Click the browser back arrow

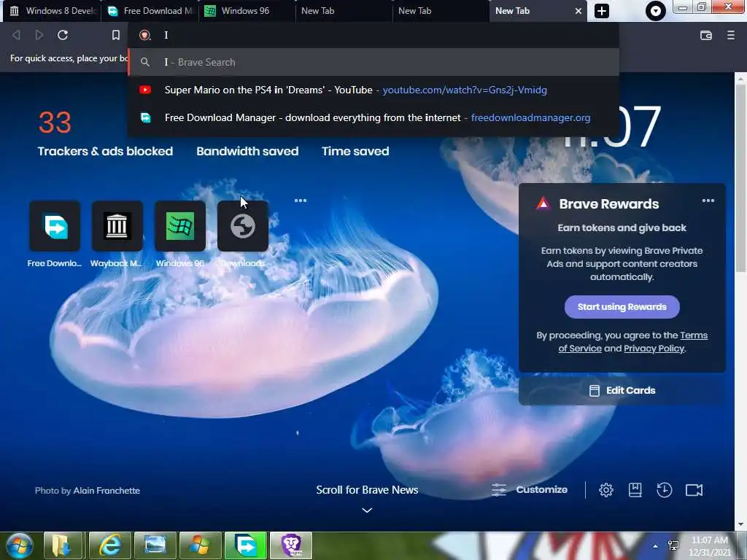pyautogui.click(x=16, y=35)
